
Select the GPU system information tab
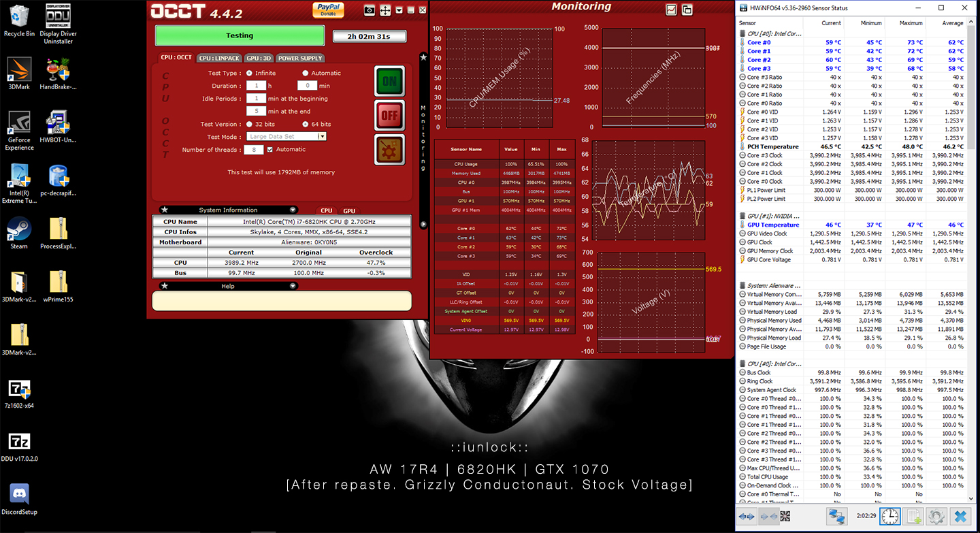pyautogui.click(x=348, y=211)
